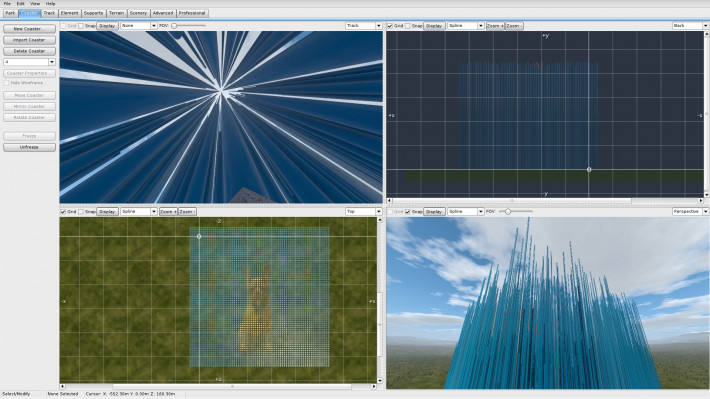710x399 pixels.
Task: Switch to the Terrain tab
Action: (x=116, y=13)
